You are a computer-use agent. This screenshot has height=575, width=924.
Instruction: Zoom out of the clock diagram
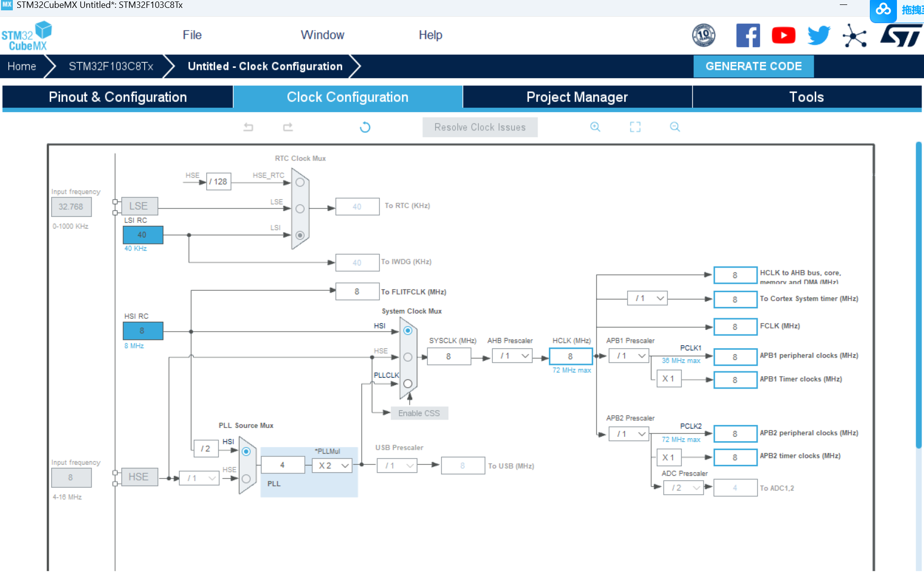[675, 127]
